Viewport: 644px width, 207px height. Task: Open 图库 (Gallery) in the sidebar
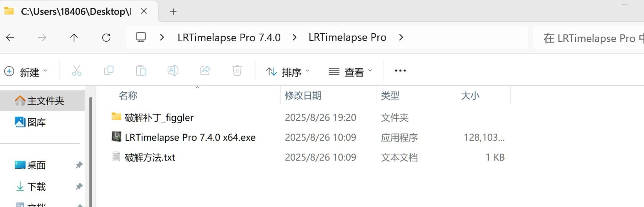point(36,122)
